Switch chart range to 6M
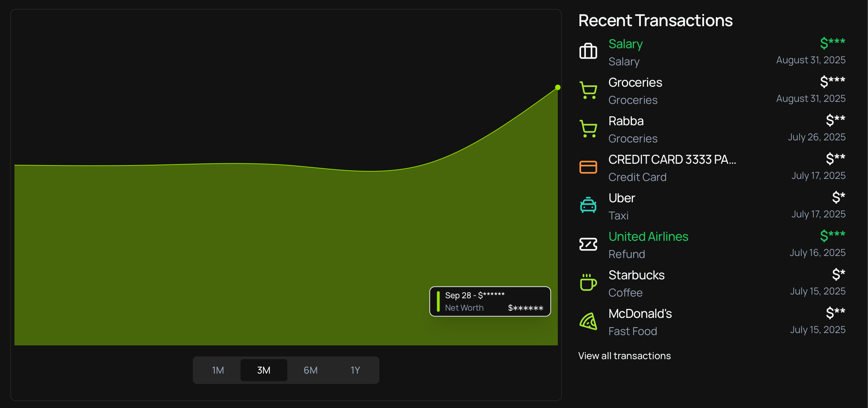The image size is (868, 408). tap(310, 370)
